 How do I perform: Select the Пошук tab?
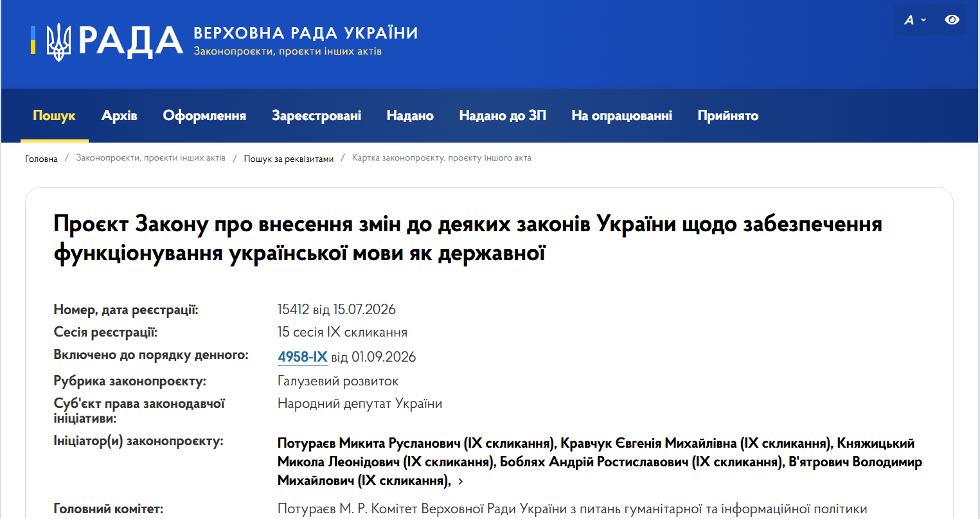(54, 116)
